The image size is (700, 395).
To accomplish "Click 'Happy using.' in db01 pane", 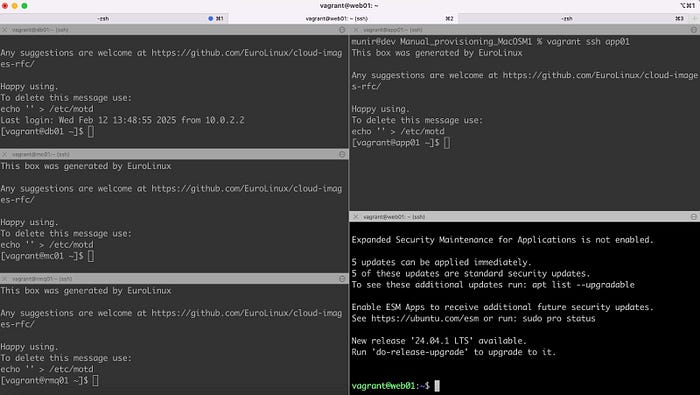I will pyautogui.click(x=29, y=87).
